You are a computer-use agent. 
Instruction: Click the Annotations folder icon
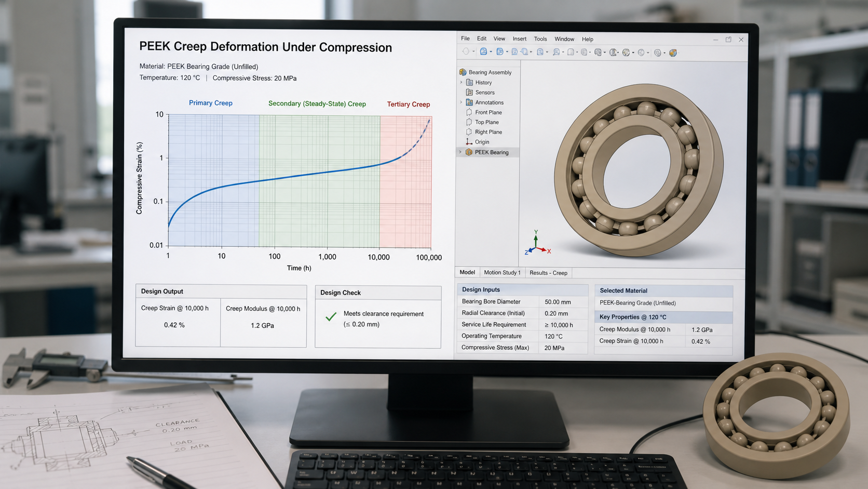pyautogui.click(x=469, y=102)
